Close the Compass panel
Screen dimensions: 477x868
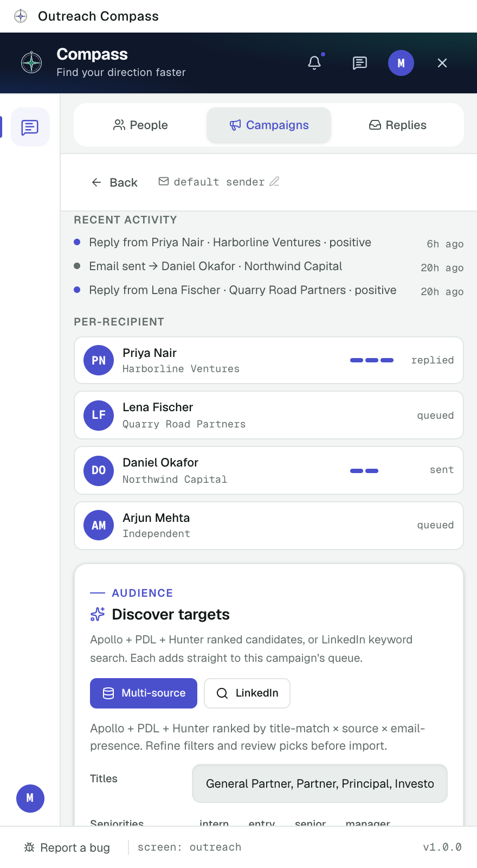tap(442, 63)
